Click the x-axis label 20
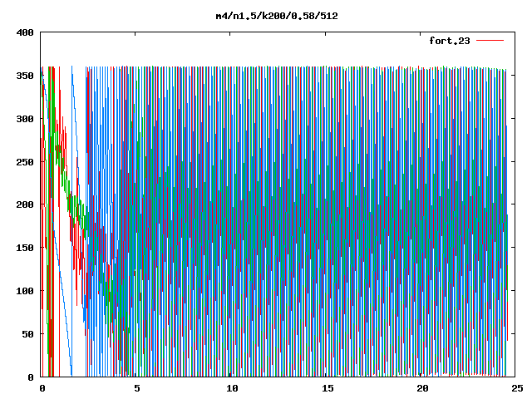Image resolution: width=532 pixels, height=399 pixels. [x=422, y=388]
